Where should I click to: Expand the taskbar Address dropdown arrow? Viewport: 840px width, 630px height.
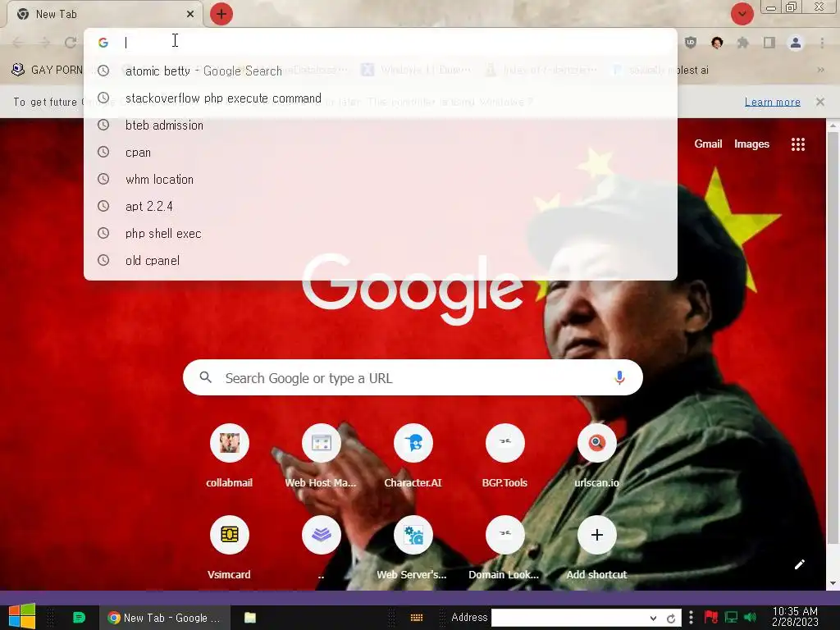653,618
